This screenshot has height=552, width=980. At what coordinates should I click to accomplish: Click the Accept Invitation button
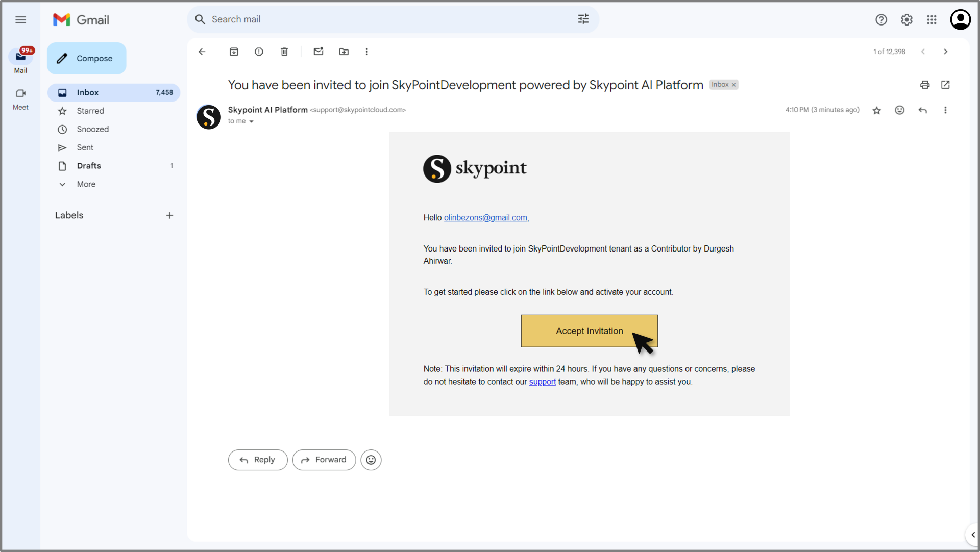[589, 331]
